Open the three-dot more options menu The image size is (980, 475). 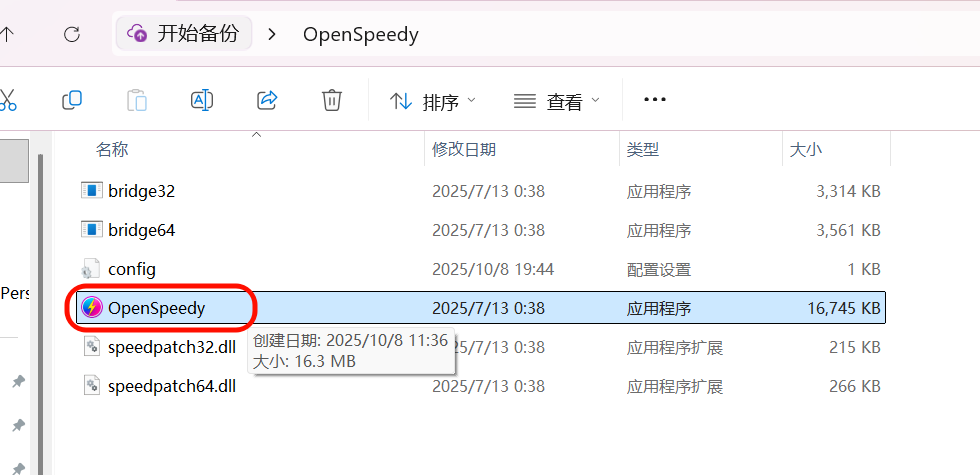[x=654, y=100]
